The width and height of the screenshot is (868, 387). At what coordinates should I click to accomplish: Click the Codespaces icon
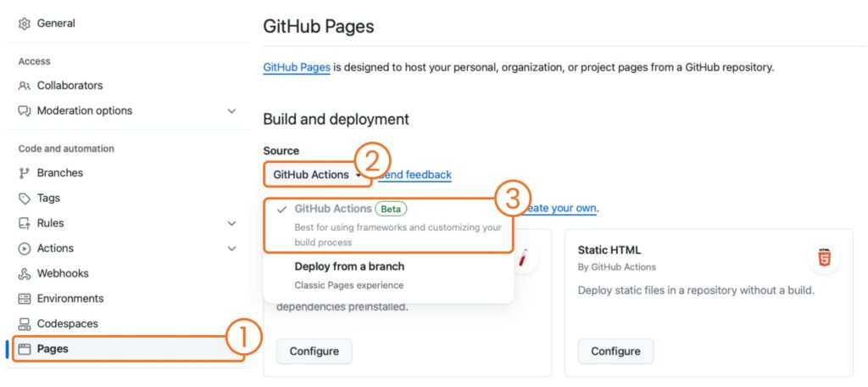25,324
